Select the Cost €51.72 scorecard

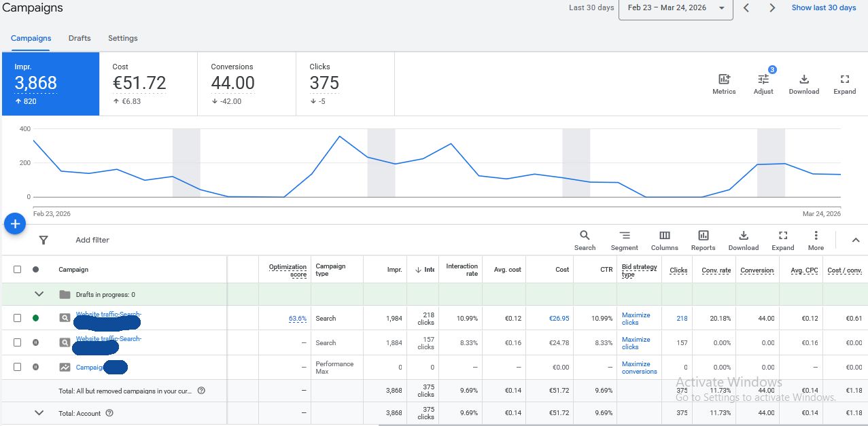148,84
